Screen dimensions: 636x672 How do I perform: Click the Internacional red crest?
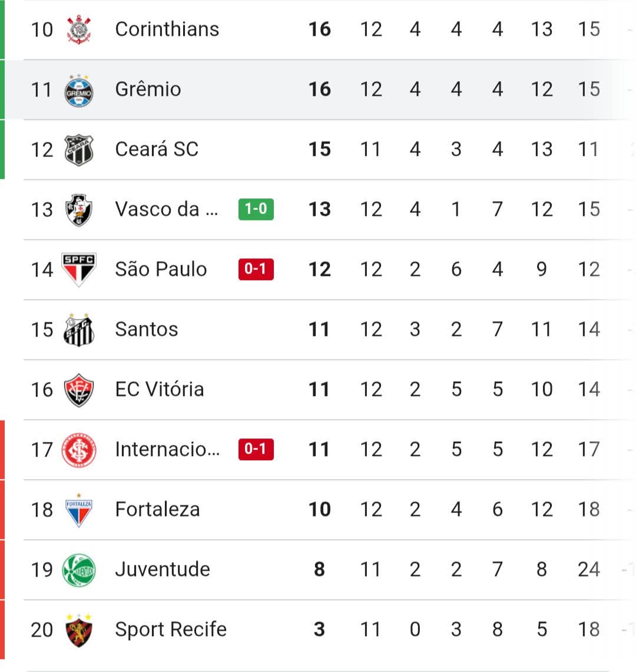(79, 450)
